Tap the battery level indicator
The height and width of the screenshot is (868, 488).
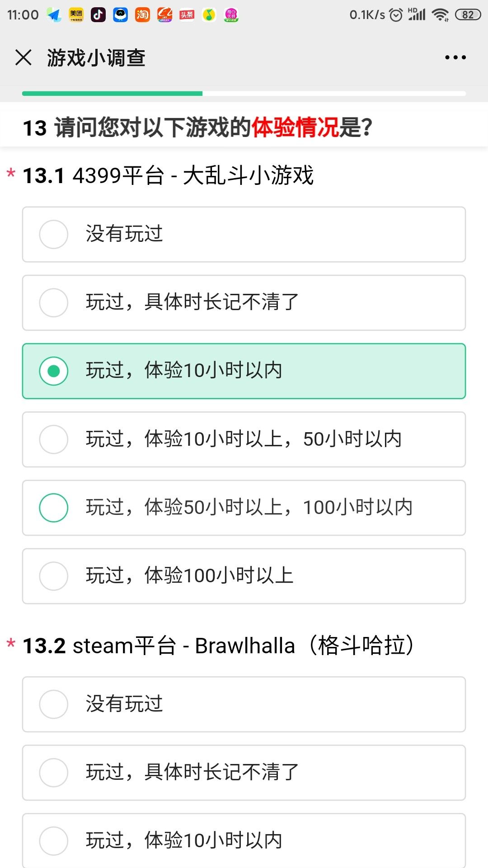[x=468, y=15]
